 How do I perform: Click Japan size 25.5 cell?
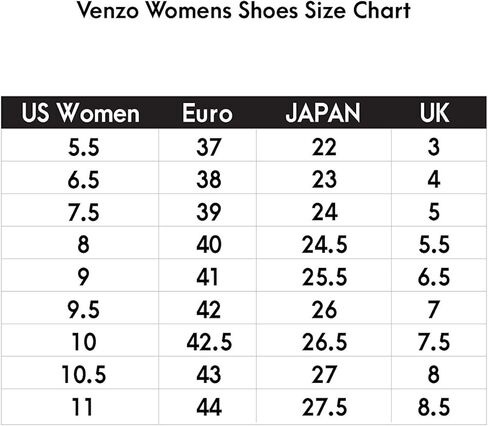pos(324,277)
